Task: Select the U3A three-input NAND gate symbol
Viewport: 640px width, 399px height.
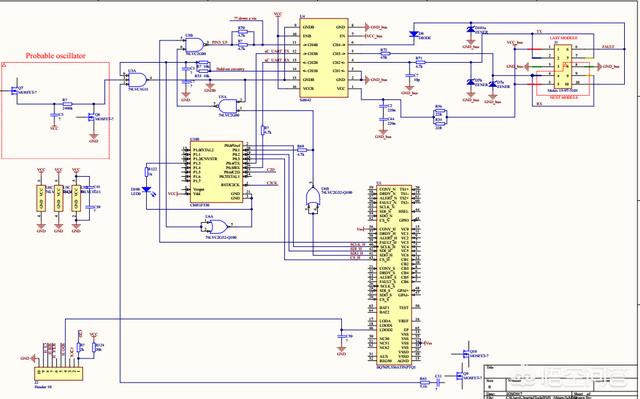Action: click(138, 79)
